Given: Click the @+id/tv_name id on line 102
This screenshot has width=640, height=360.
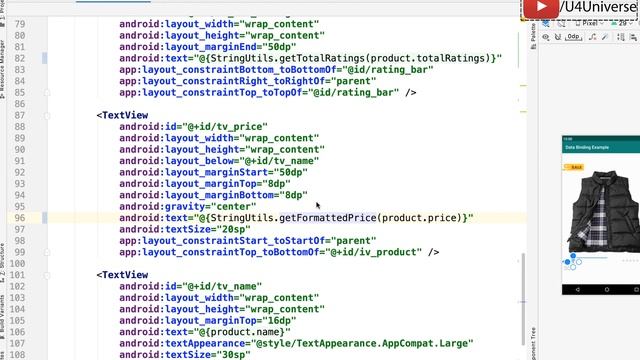Looking at the screenshot, I should coord(222,287).
